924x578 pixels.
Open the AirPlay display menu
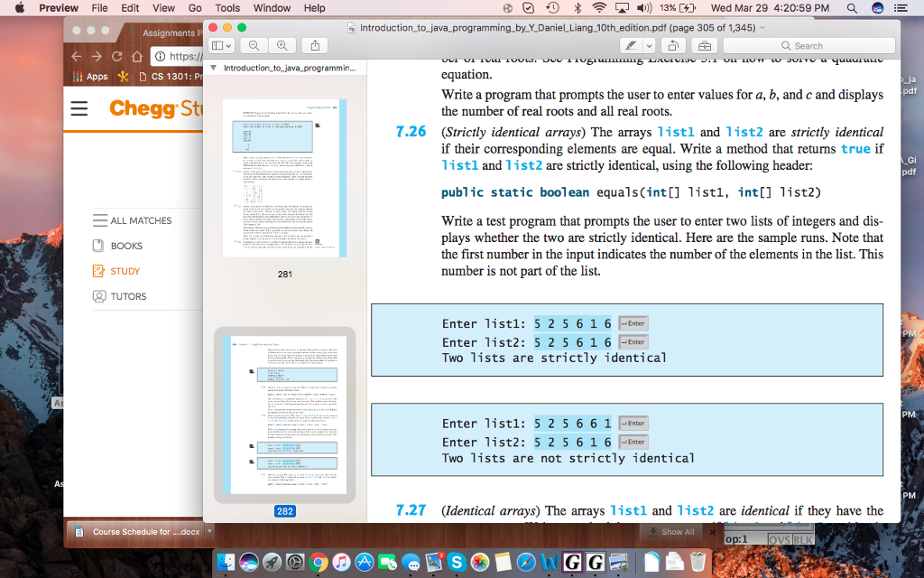click(622, 7)
